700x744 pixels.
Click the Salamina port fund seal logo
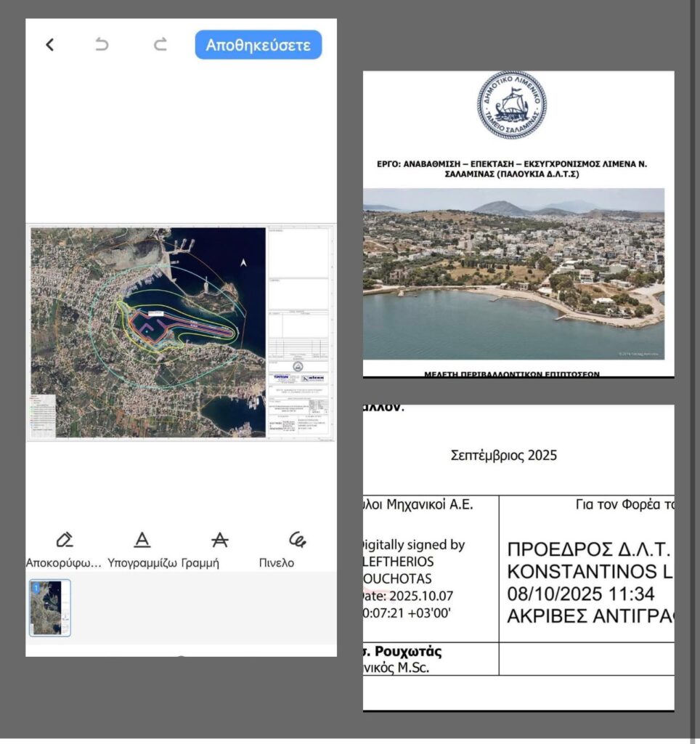click(511, 105)
